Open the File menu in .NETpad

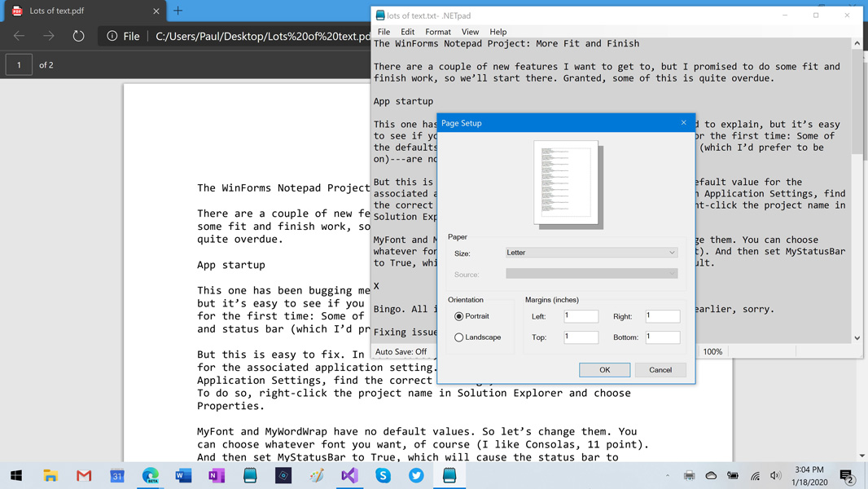point(384,32)
